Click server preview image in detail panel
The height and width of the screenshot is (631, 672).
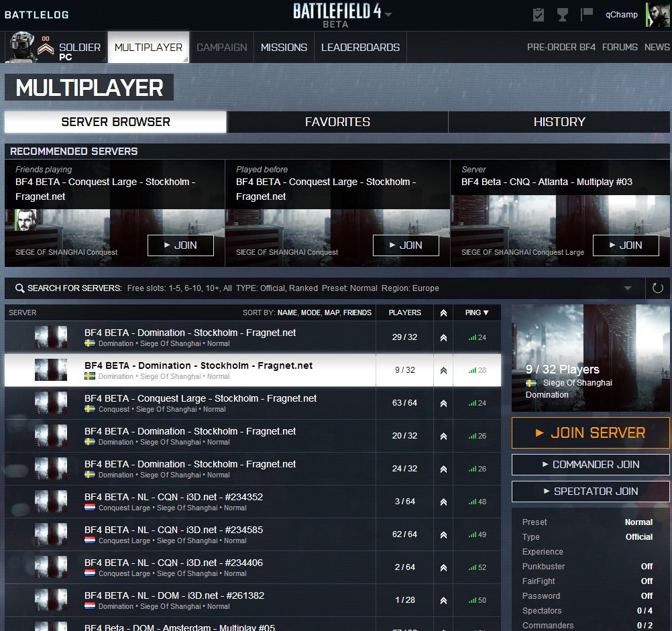[591, 358]
